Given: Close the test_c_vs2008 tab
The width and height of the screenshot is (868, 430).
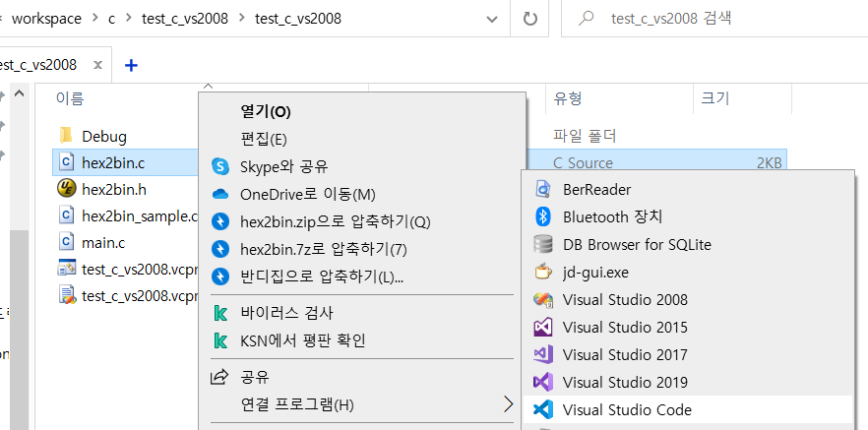Looking at the screenshot, I should 98,65.
